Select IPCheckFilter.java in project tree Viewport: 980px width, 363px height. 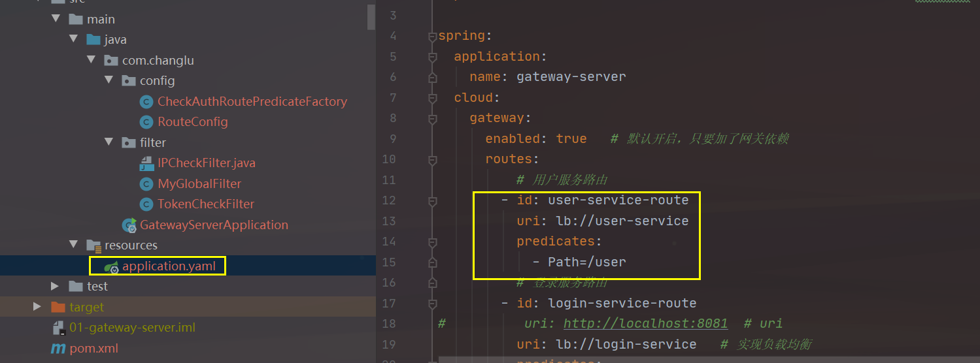(207, 163)
